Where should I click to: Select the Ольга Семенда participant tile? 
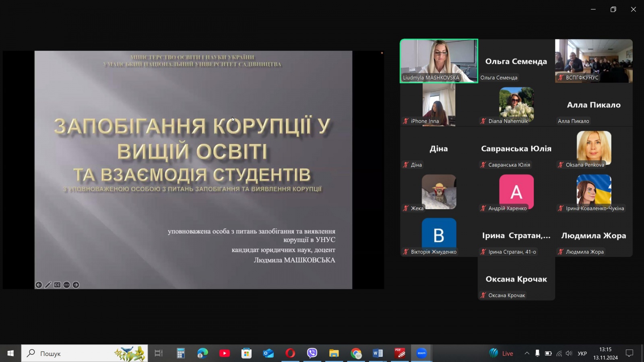[516, 61]
